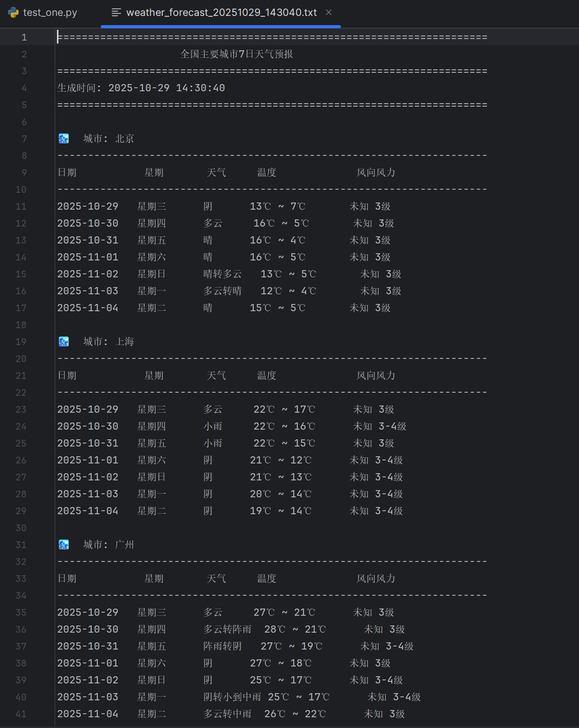The width and height of the screenshot is (579, 728).
Task: Click 21℃ ~ 13℃ on line 27
Action: [281, 477]
